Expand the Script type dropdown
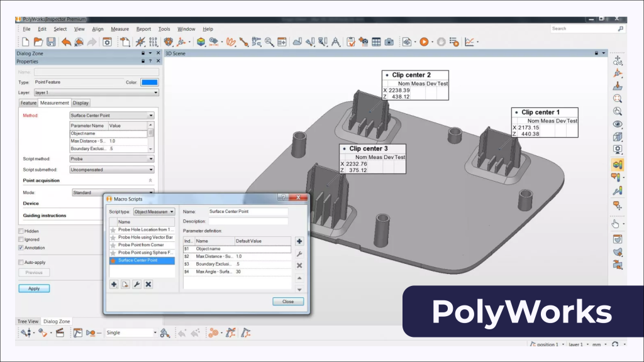 (x=154, y=212)
